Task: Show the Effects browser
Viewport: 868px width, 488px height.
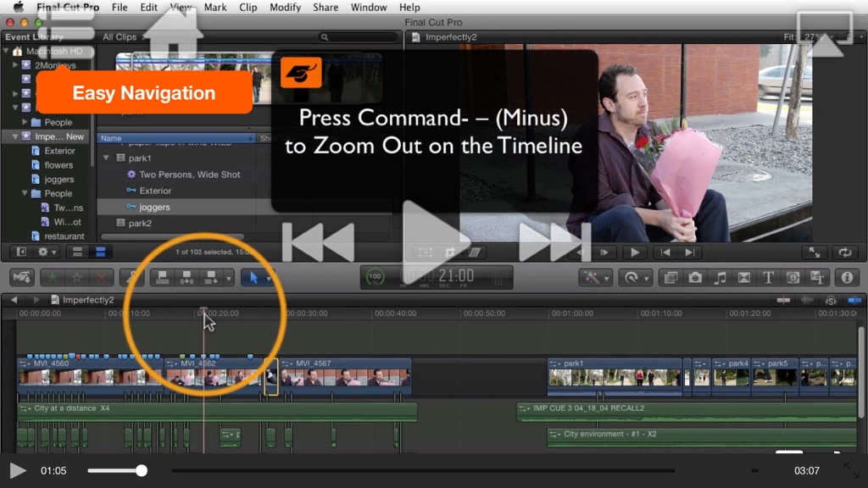Action: [x=671, y=277]
